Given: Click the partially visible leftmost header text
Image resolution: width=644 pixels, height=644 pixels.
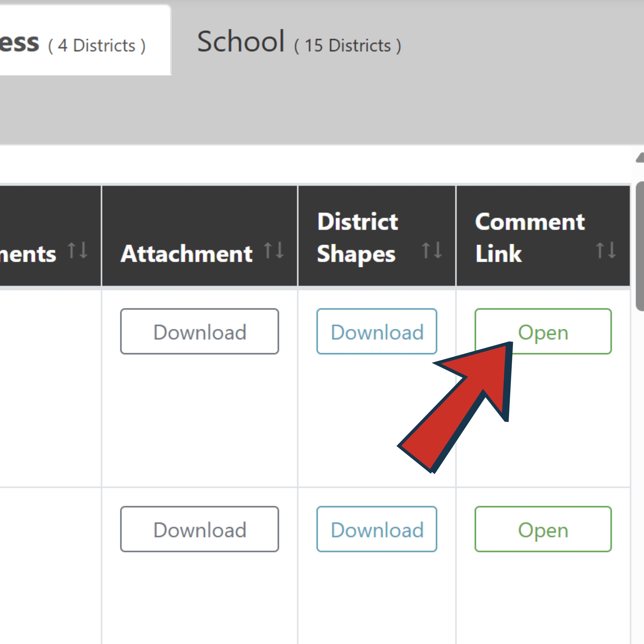Looking at the screenshot, I should [x=28, y=254].
